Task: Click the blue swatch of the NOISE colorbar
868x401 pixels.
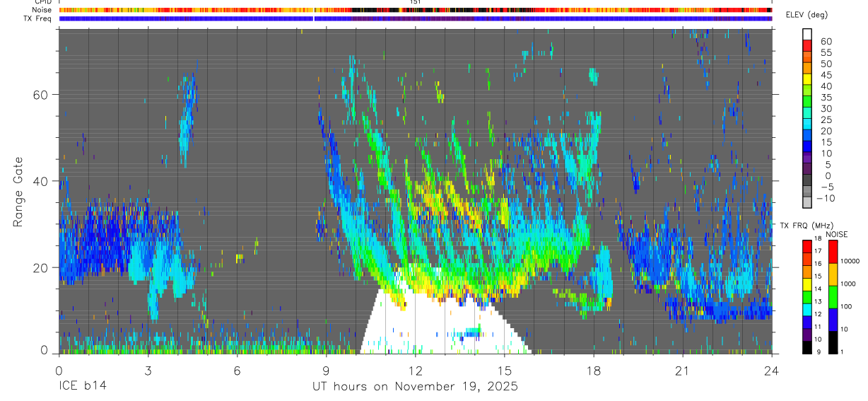Action: 833,320
